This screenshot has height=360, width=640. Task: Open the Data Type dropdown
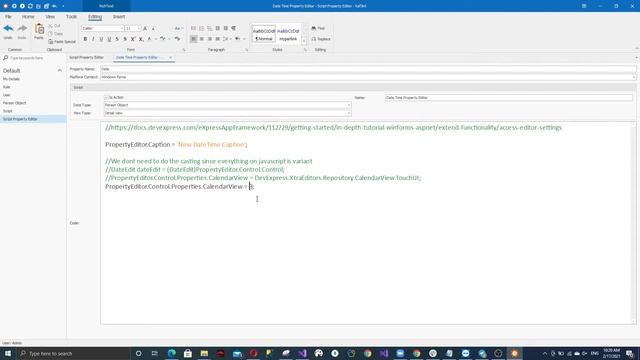pyautogui.click(x=349, y=105)
